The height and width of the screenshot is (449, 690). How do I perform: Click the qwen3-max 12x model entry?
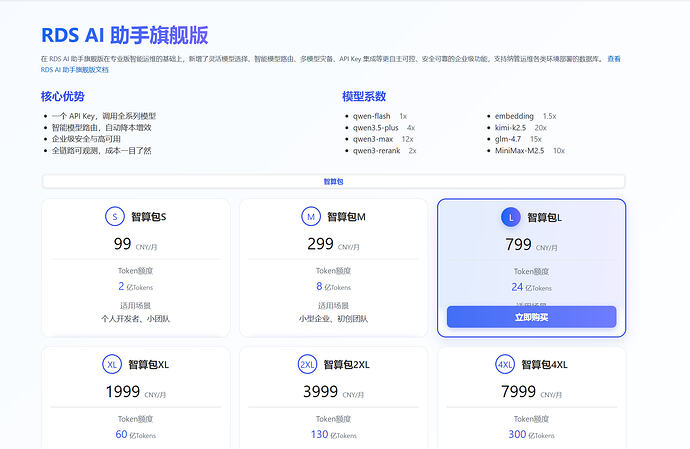[383, 139]
